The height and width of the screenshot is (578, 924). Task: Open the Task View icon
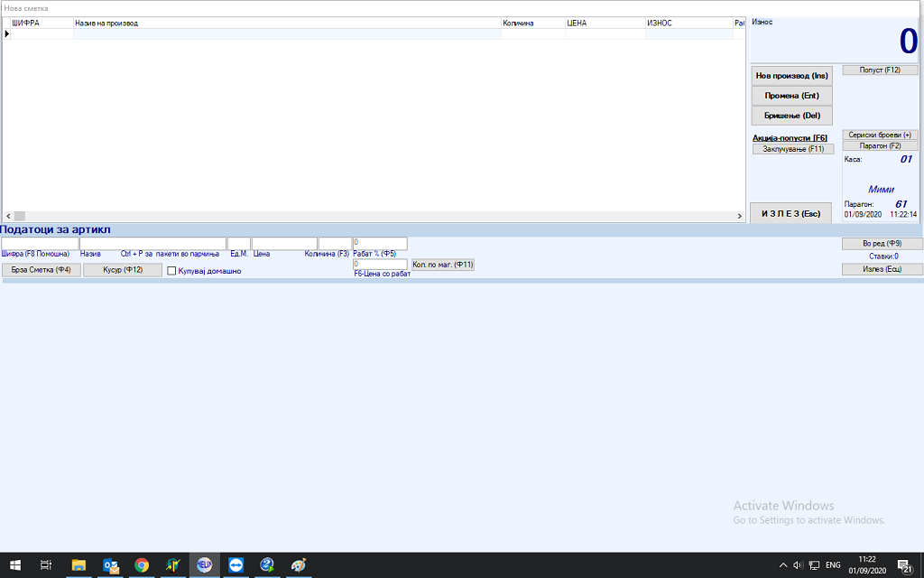pyautogui.click(x=46, y=565)
